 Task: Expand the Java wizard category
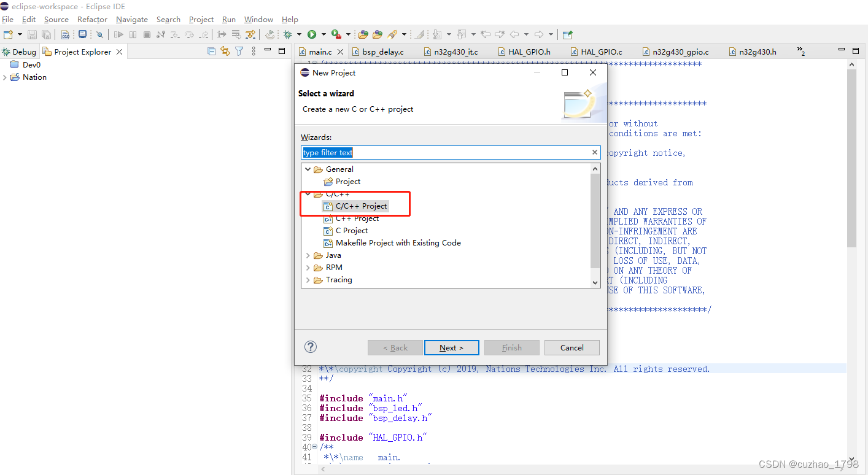308,255
